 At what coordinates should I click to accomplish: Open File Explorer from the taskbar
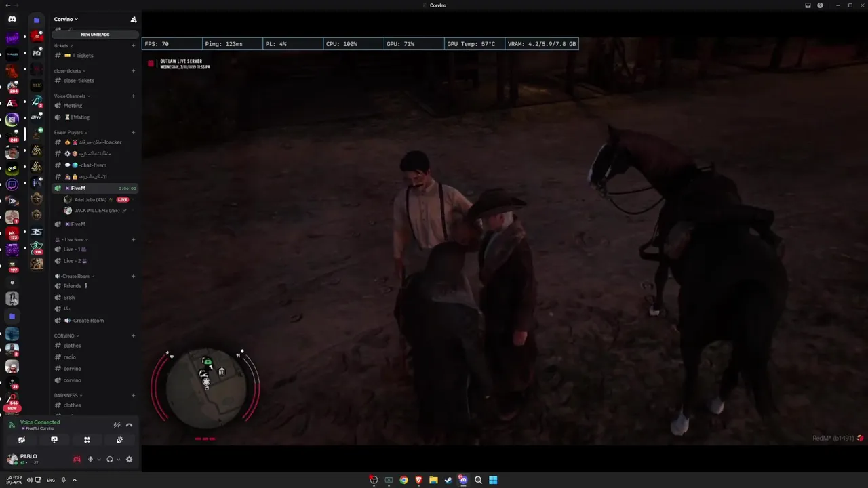tap(433, 480)
